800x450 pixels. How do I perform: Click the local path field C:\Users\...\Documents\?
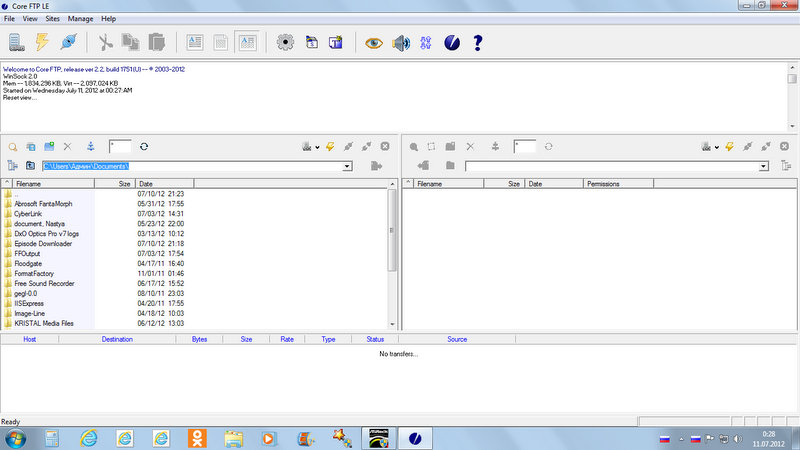(x=192, y=166)
